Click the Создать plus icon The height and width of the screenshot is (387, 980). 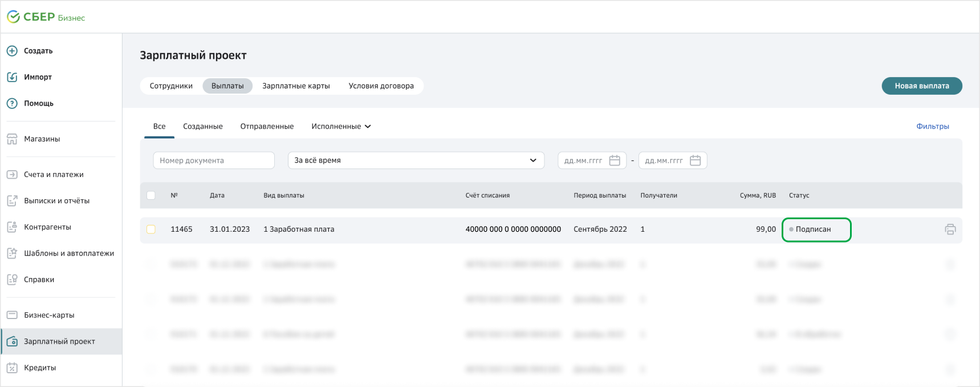click(x=12, y=51)
